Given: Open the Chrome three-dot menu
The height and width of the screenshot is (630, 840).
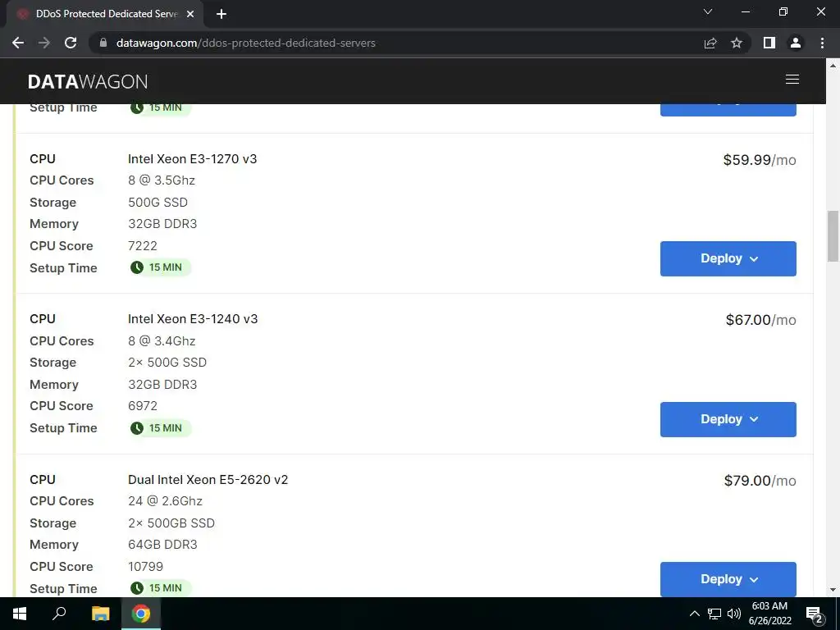Looking at the screenshot, I should click(x=822, y=43).
